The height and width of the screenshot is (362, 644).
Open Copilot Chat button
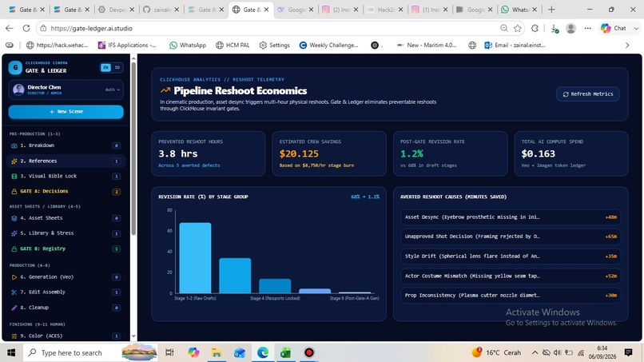tap(614, 28)
